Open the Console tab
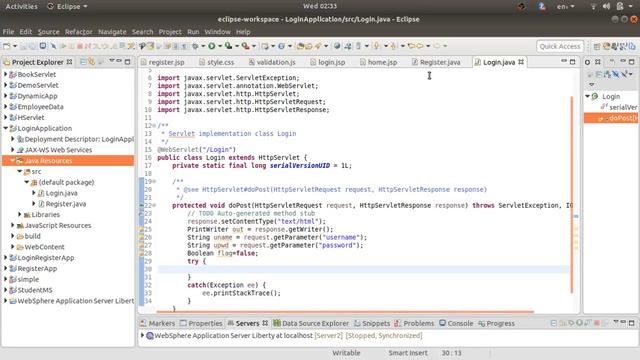 click(x=456, y=323)
